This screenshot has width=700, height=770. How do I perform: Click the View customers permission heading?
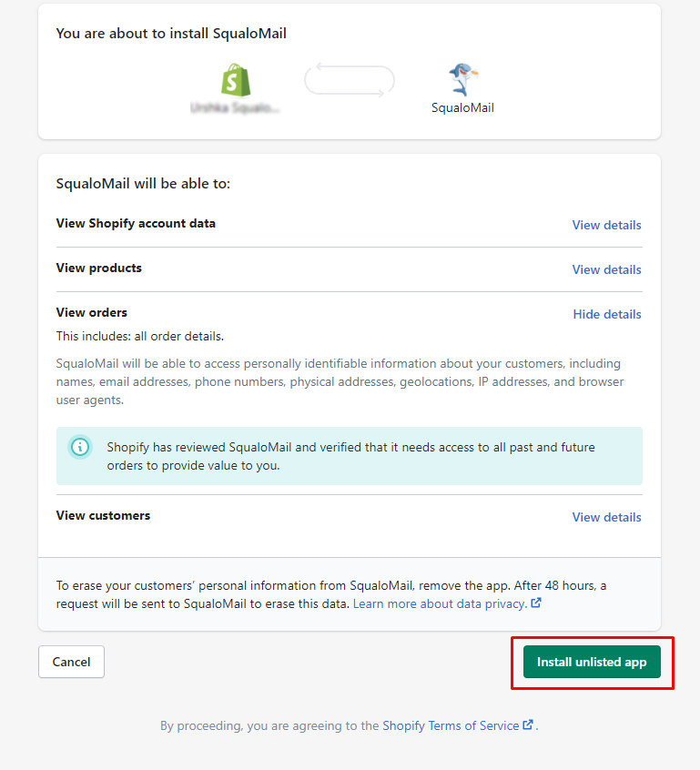(x=103, y=515)
